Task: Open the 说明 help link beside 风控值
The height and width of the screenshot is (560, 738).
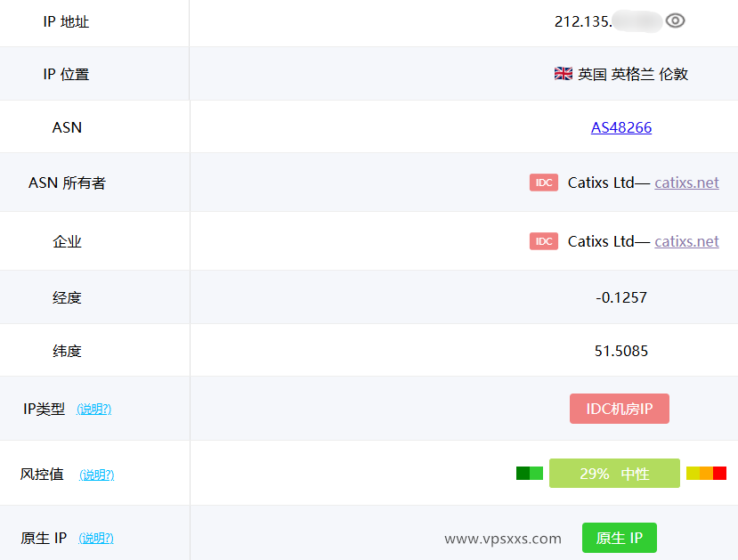Action: click(x=99, y=475)
